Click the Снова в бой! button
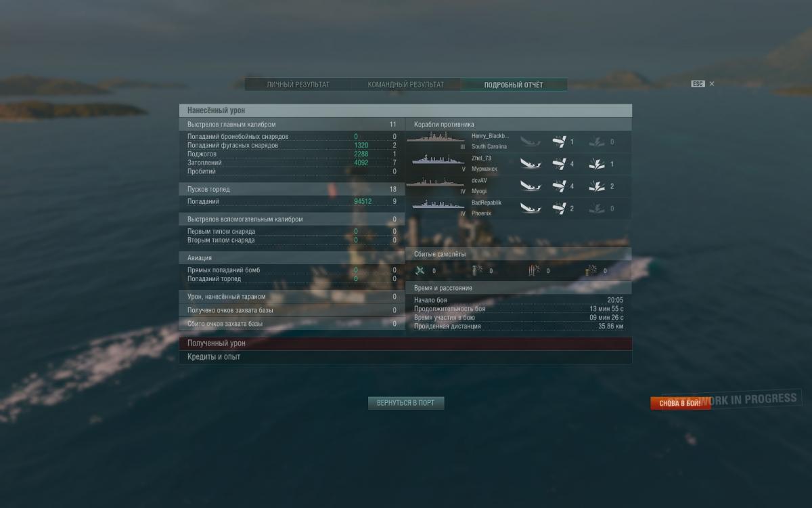Image resolution: width=812 pixels, height=508 pixels. tap(680, 403)
